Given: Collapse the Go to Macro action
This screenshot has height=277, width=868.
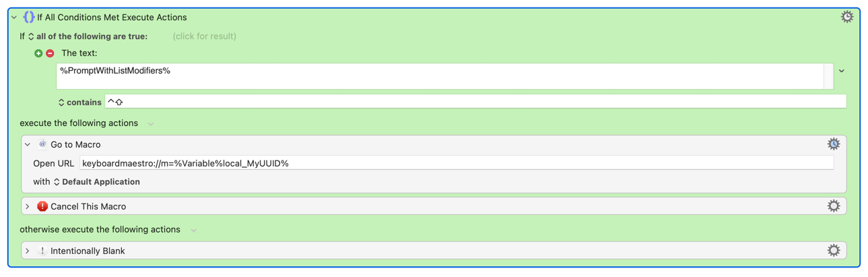Looking at the screenshot, I should (x=28, y=144).
